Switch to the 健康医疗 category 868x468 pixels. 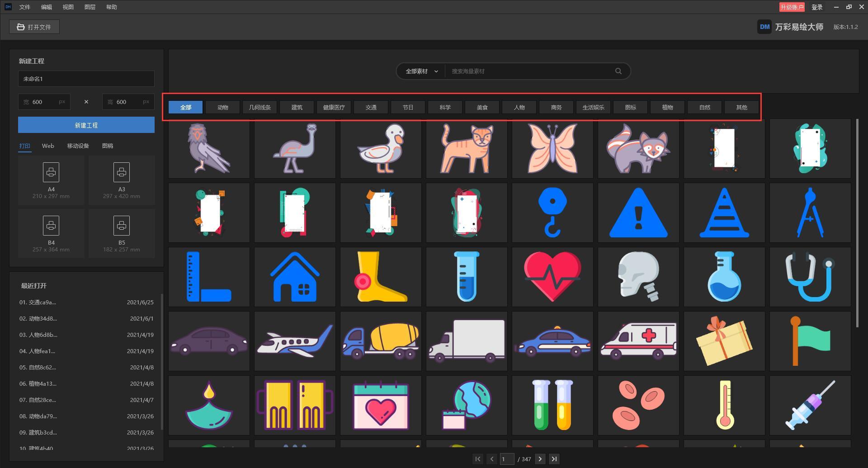334,107
